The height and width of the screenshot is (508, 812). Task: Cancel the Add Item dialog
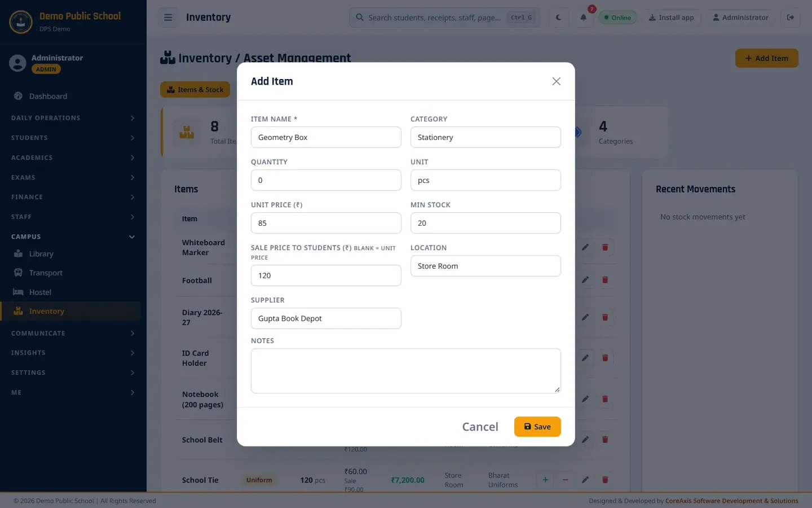480,427
